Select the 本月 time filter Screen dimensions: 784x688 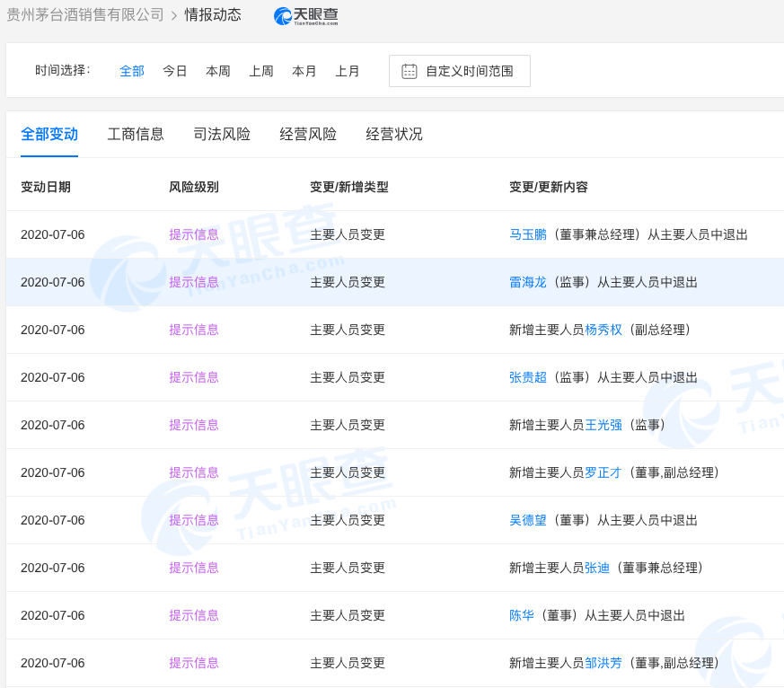304,71
